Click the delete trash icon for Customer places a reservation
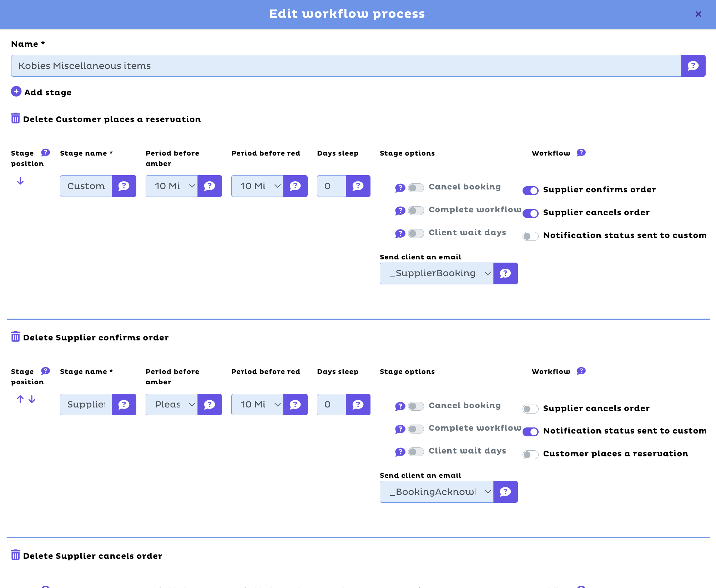 coord(15,119)
